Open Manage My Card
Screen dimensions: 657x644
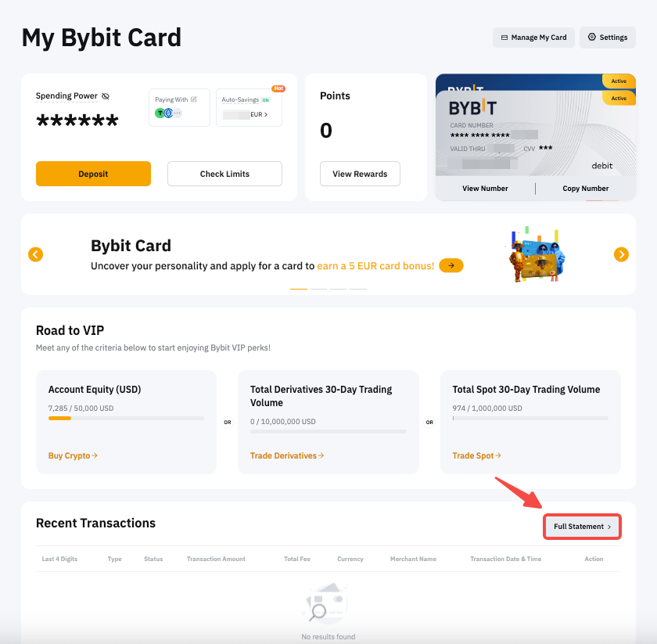[x=533, y=38]
